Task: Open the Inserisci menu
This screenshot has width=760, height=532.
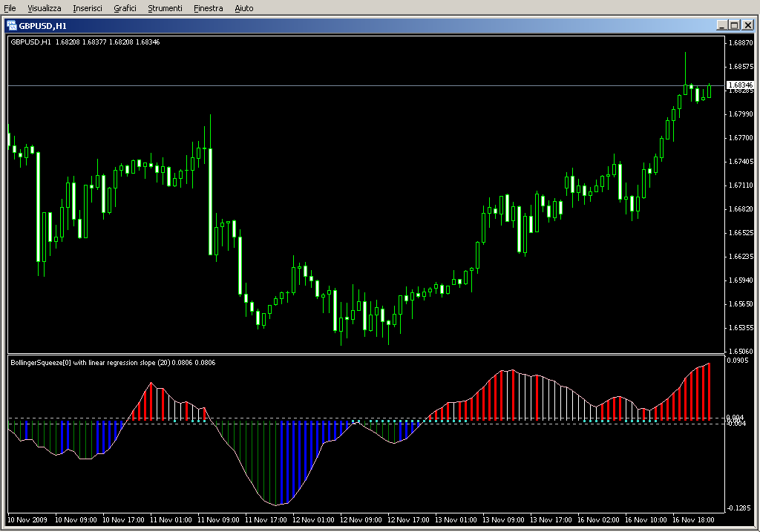Action: coord(88,8)
